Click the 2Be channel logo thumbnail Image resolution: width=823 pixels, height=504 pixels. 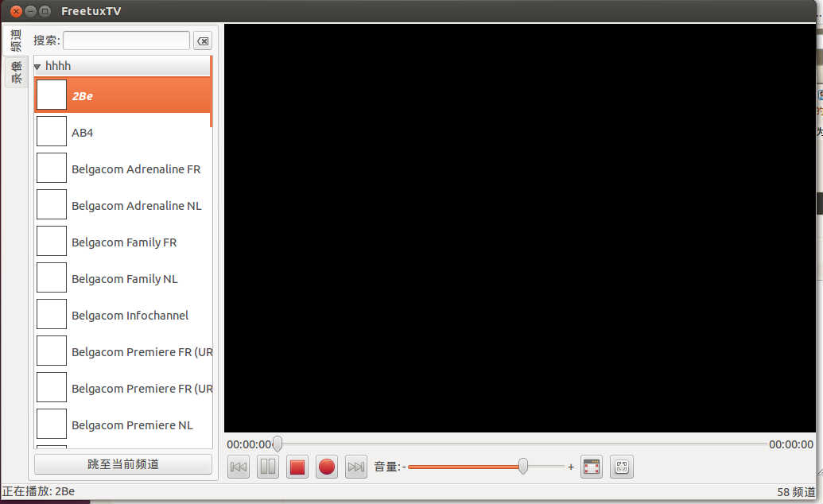(52, 95)
